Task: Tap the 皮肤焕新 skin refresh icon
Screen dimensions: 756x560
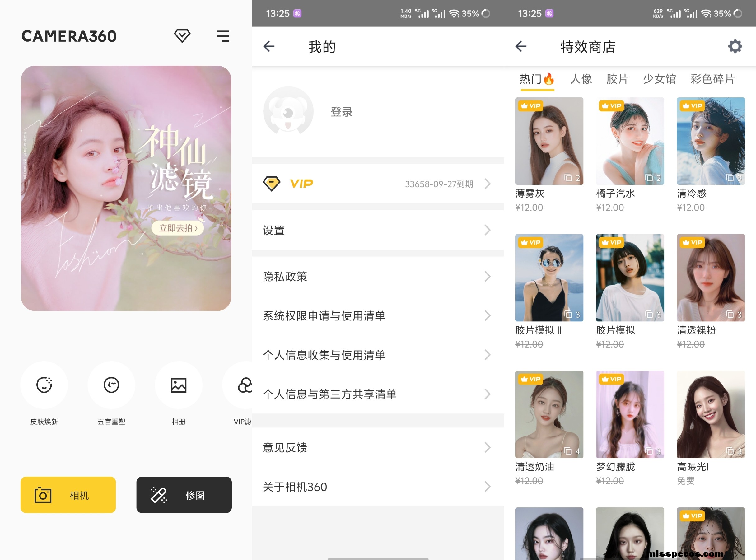Action: point(44,385)
